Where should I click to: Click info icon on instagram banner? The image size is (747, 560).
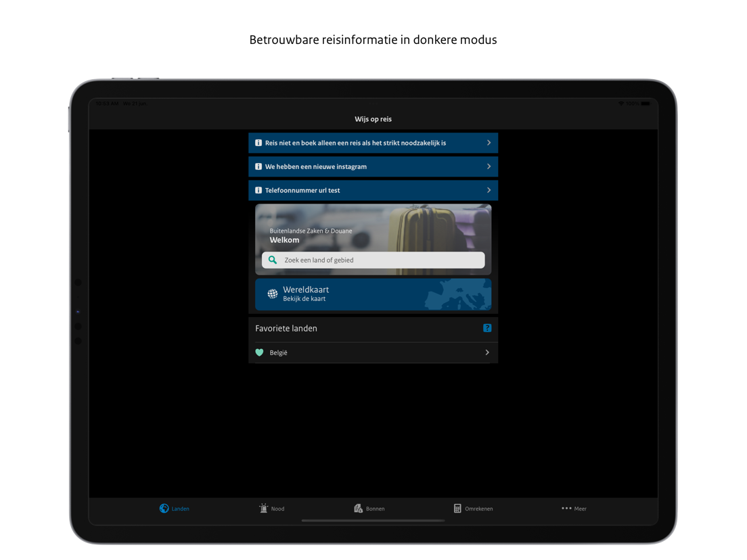click(258, 166)
